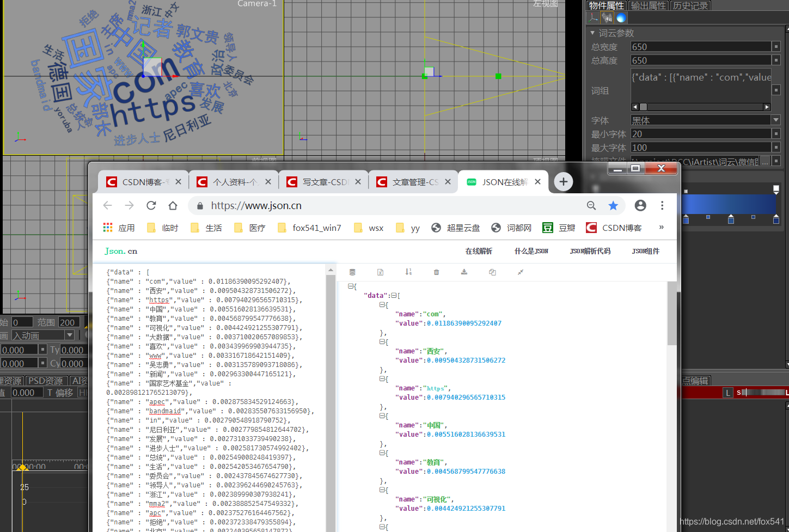Open the JSON解析代码 link
Image resolution: width=789 pixels, height=532 pixels.
pos(590,251)
